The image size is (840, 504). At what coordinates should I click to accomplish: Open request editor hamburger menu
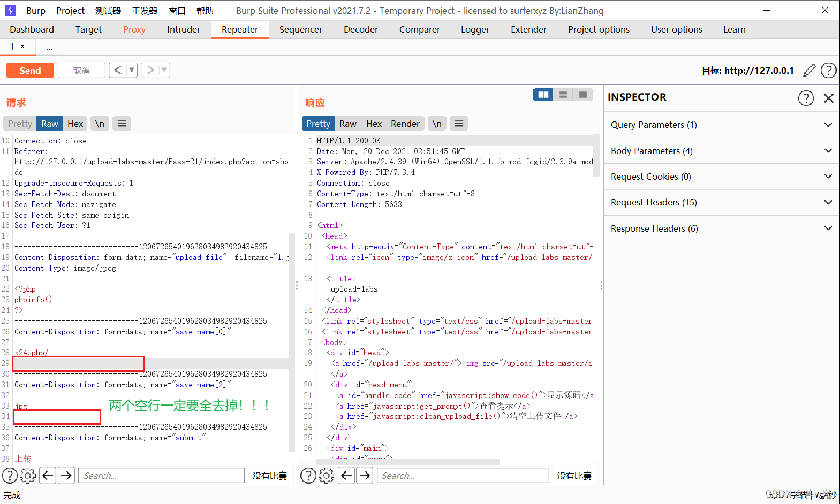[x=122, y=124]
